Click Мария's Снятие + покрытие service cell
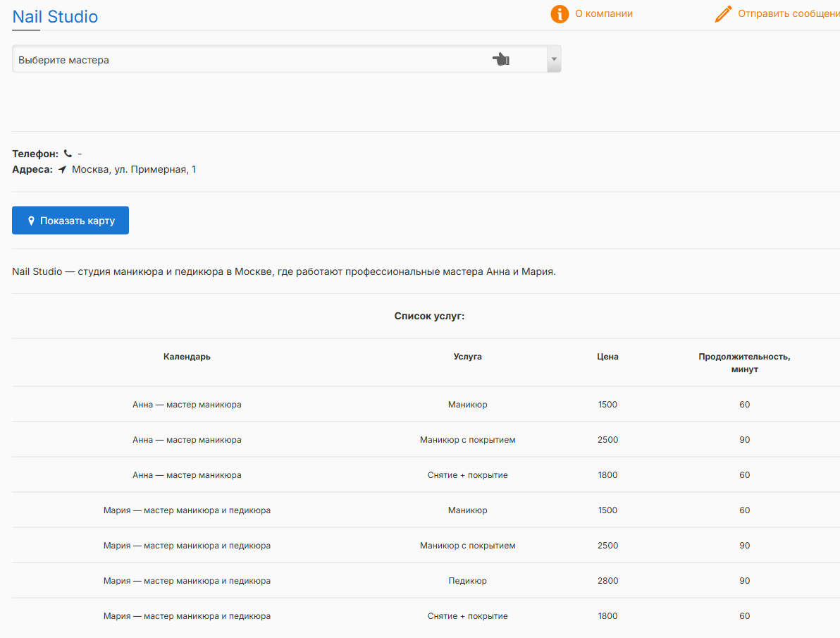840x638 pixels. (x=468, y=617)
